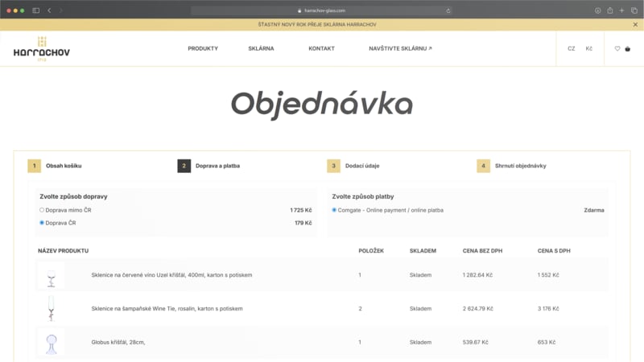
Task: Open the Sklárna menu item
Action: (x=261, y=48)
